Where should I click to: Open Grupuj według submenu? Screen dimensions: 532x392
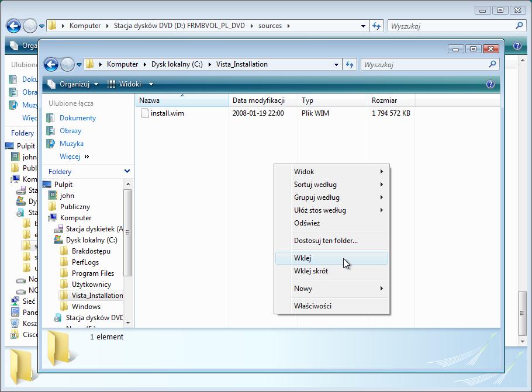[x=332, y=197]
